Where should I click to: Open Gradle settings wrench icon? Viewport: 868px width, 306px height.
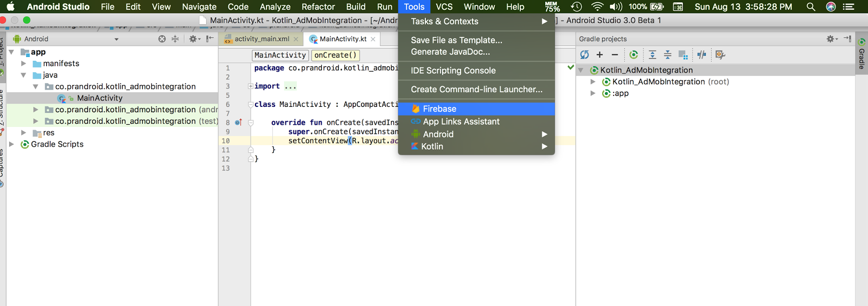(720, 55)
